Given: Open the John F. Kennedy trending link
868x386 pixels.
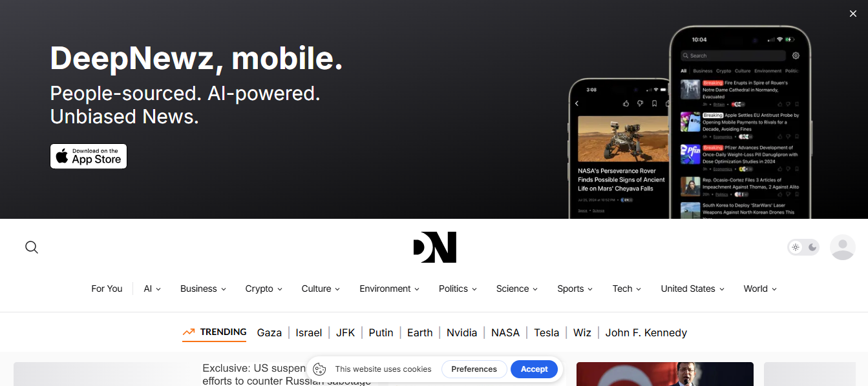Looking at the screenshot, I should pyautogui.click(x=646, y=332).
